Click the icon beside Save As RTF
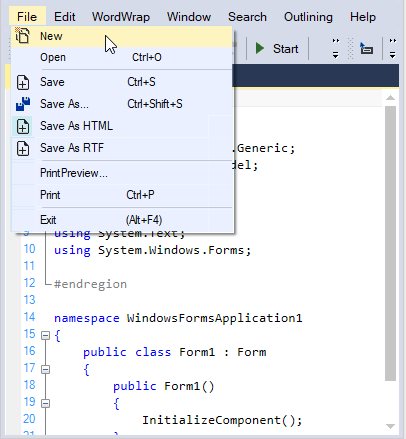This screenshot has width=406, height=439. coord(23,148)
